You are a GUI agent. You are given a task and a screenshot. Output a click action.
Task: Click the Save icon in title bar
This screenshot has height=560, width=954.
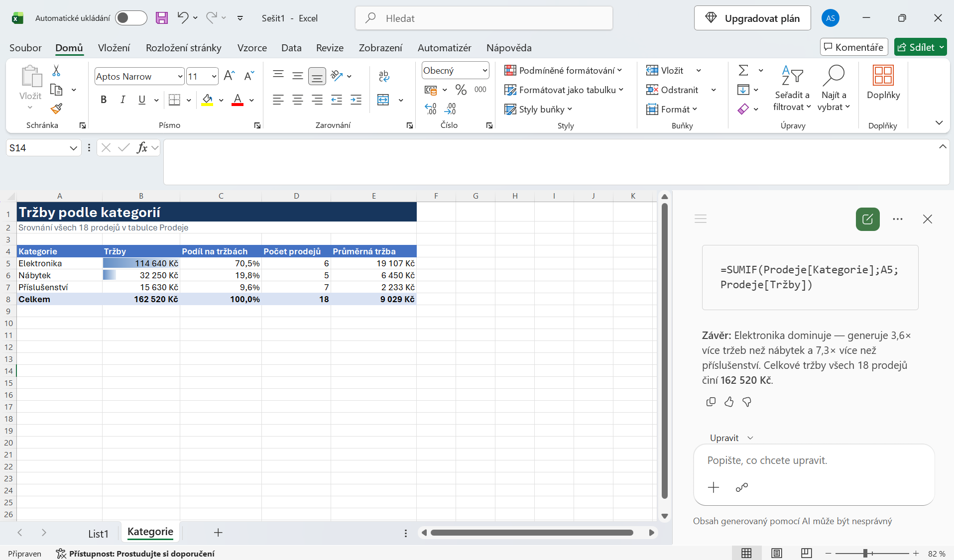(x=162, y=18)
